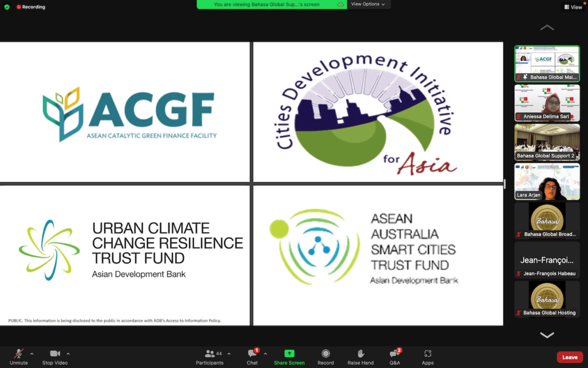This screenshot has width=588, height=368.
Task: Click muted mic icon on Bahasa Global Hosting
Action: click(x=519, y=313)
